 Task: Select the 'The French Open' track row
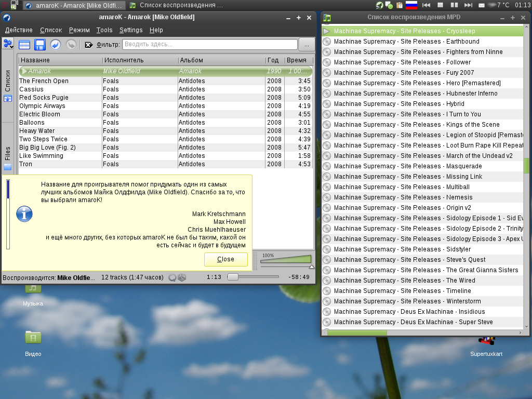coord(165,81)
